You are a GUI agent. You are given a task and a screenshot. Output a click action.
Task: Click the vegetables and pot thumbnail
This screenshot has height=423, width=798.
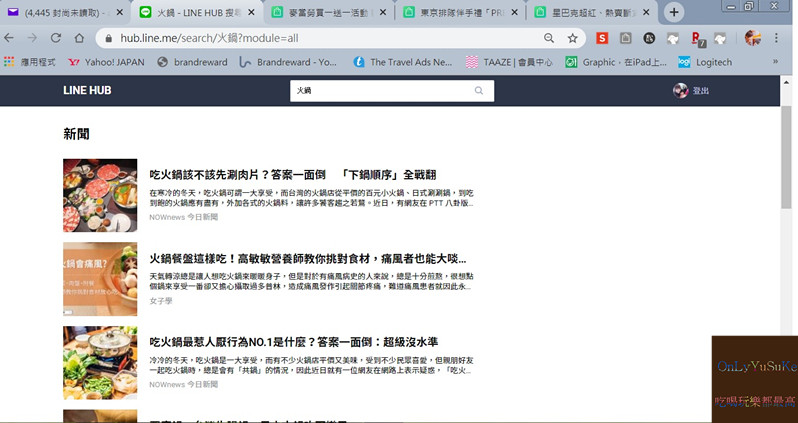point(100,362)
